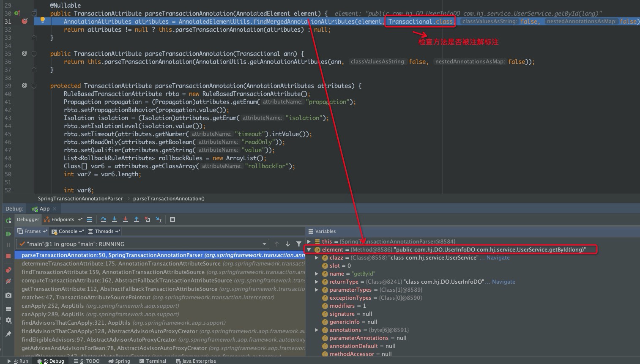Click the red Force Step Into icon
Screen dimensions: 640x364
(x=126, y=219)
